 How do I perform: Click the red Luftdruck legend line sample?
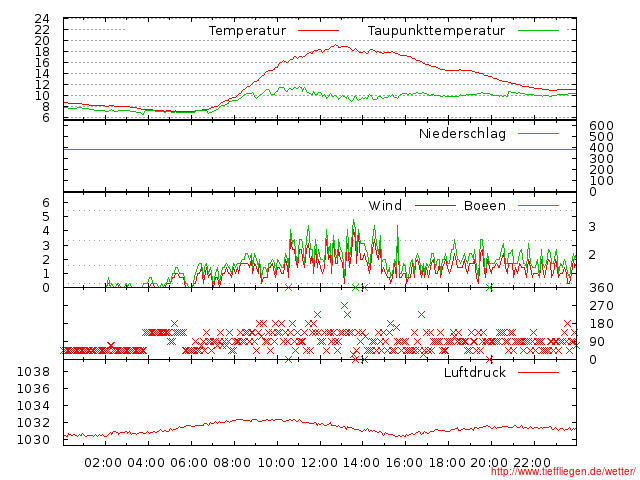click(538, 372)
